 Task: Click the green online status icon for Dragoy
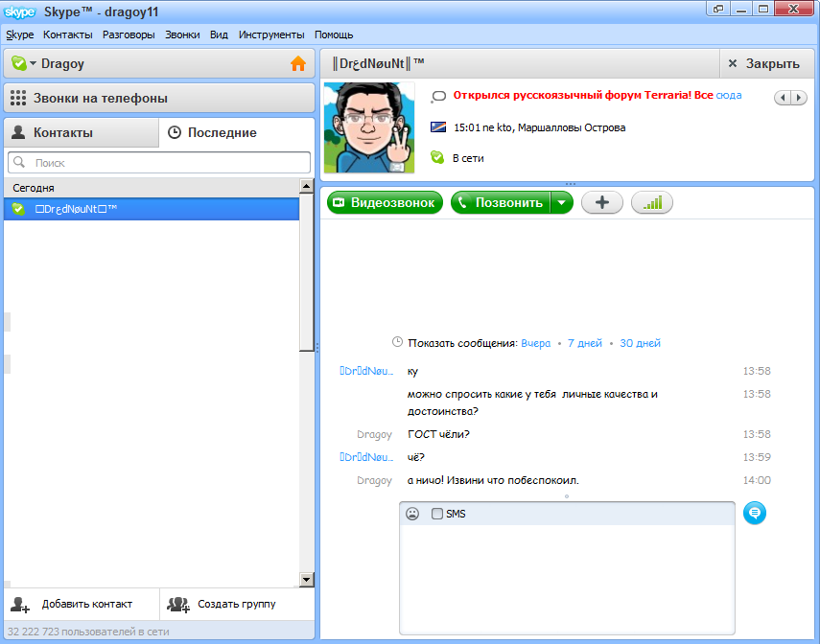point(19,63)
